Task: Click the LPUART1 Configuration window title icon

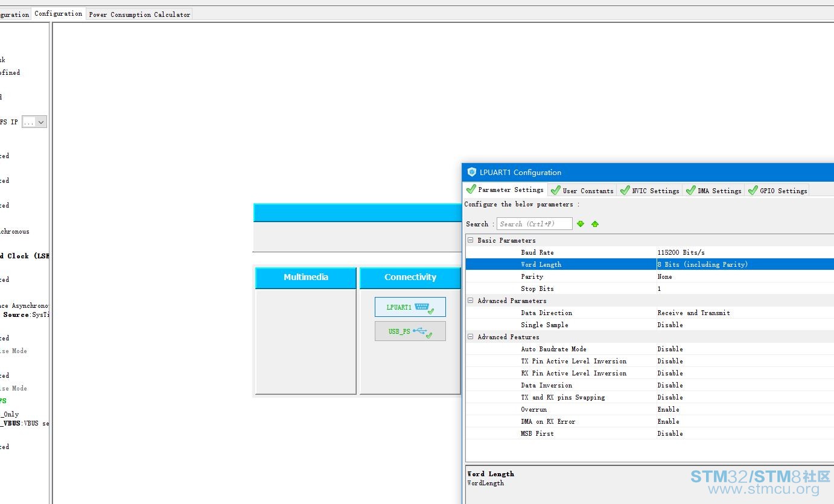Action: (x=472, y=172)
